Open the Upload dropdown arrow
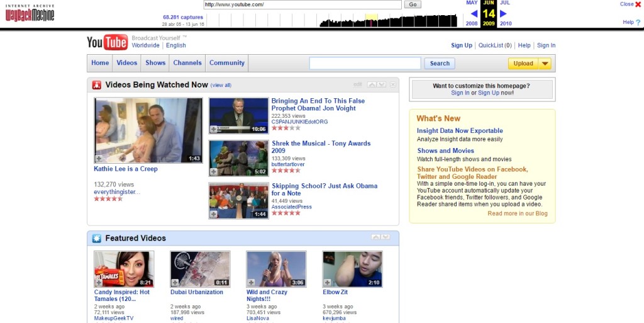This screenshot has width=644, height=323. click(545, 64)
